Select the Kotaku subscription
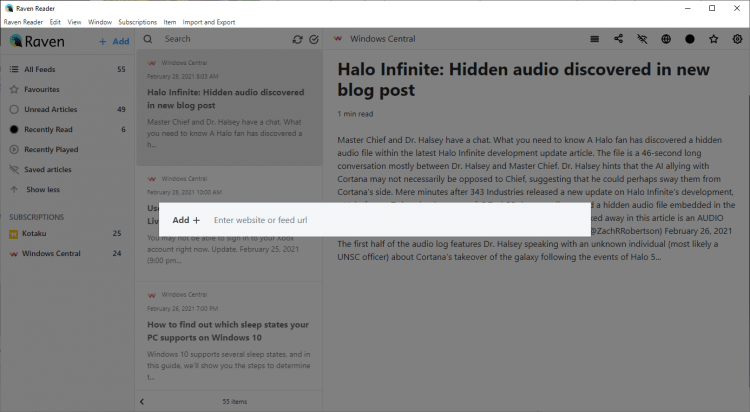Viewport: 750px width, 412px height. click(34, 233)
